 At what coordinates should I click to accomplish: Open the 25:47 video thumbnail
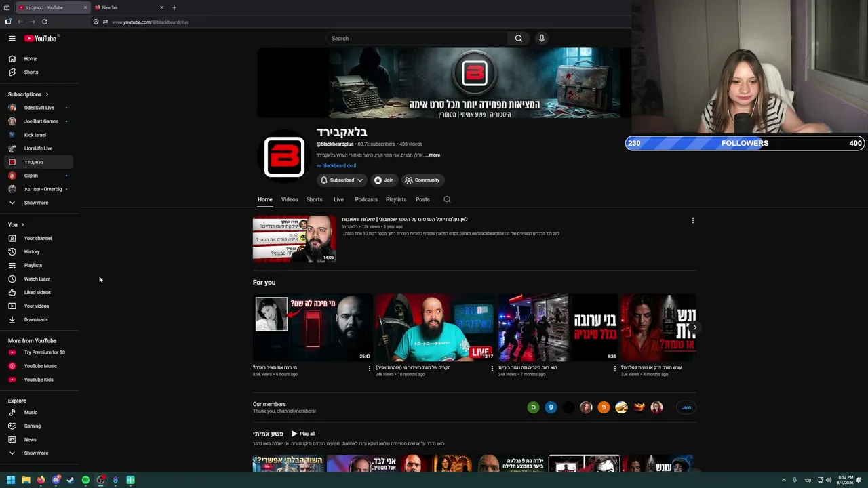(x=313, y=327)
